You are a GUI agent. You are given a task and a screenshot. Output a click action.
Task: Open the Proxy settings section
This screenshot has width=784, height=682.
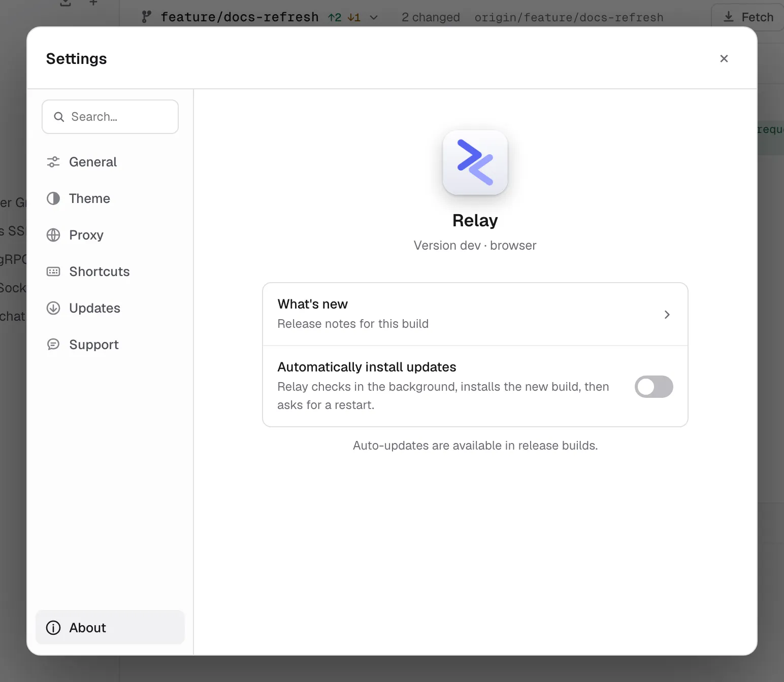pyautogui.click(x=110, y=235)
